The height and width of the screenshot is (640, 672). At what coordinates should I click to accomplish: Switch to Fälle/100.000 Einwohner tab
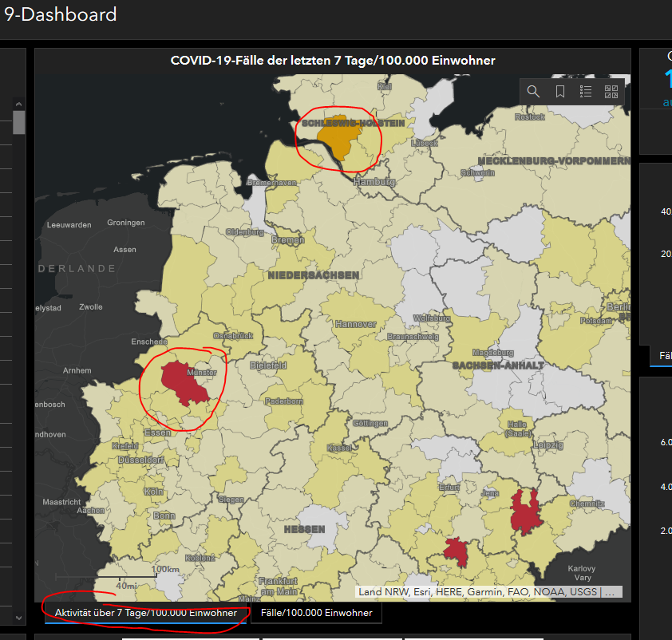[x=317, y=613]
